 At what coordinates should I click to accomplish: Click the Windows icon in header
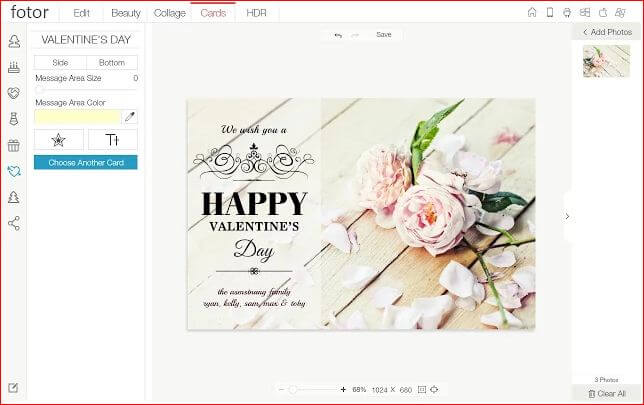tap(585, 12)
